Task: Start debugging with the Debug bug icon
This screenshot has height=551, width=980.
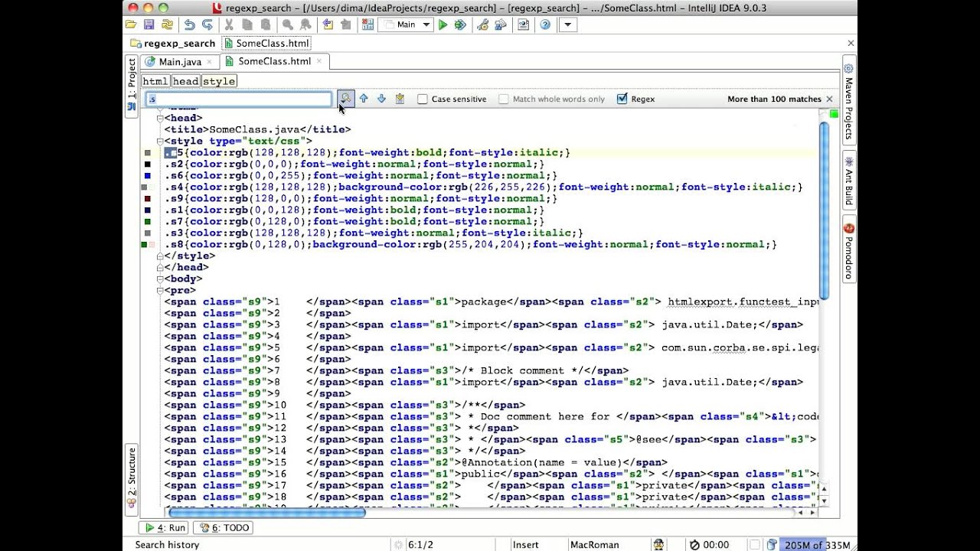Action: pyautogui.click(x=460, y=24)
